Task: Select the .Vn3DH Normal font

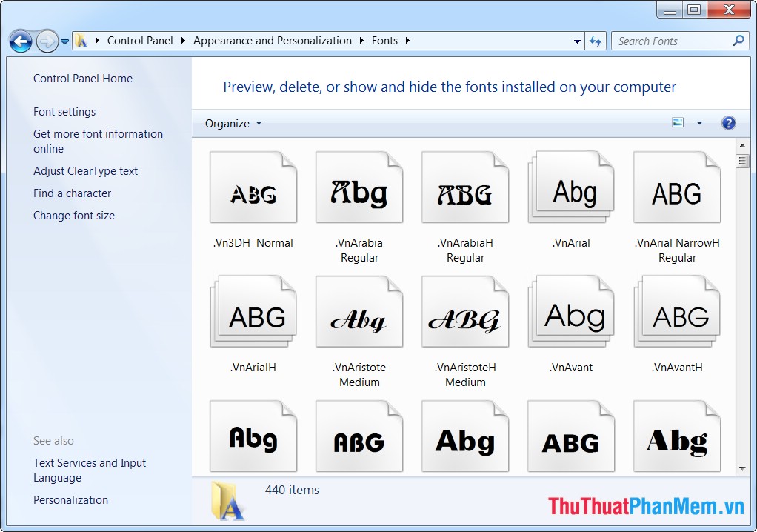Action: pos(253,187)
